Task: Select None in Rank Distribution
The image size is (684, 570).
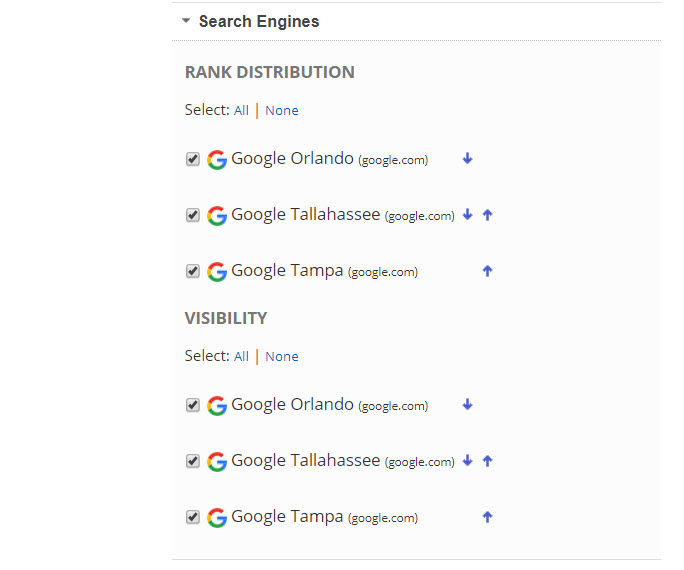Action: click(282, 111)
